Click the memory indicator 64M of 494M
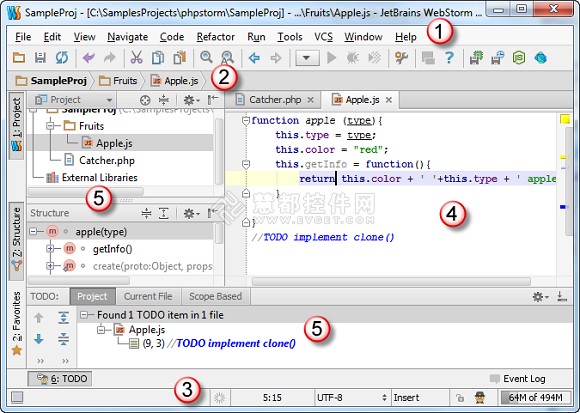This screenshot has height=413, width=580. coord(535,398)
